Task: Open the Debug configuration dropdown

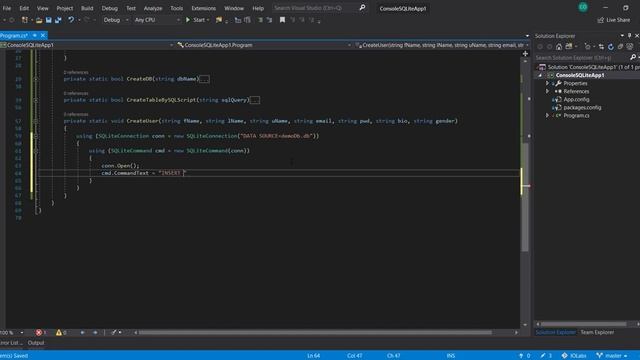Action: pyautogui.click(x=116, y=20)
